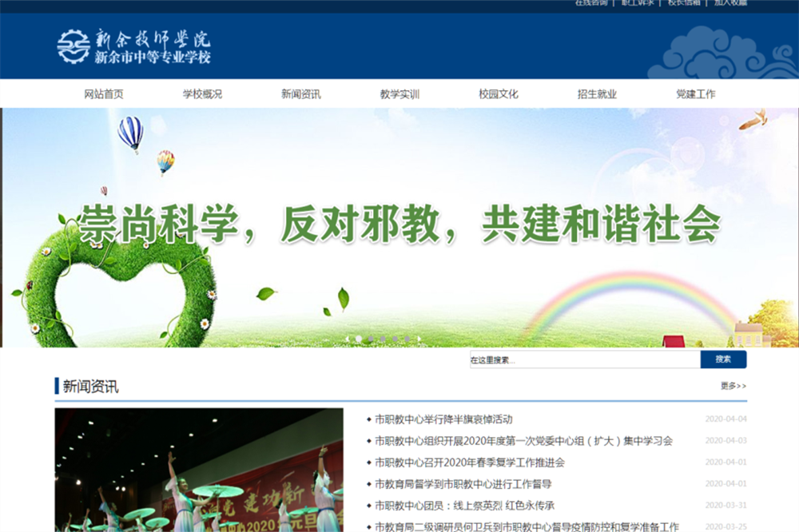This screenshot has height=532, width=799.
Task: Open the 学校概况 navigation menu
Action: pos(202,93)
